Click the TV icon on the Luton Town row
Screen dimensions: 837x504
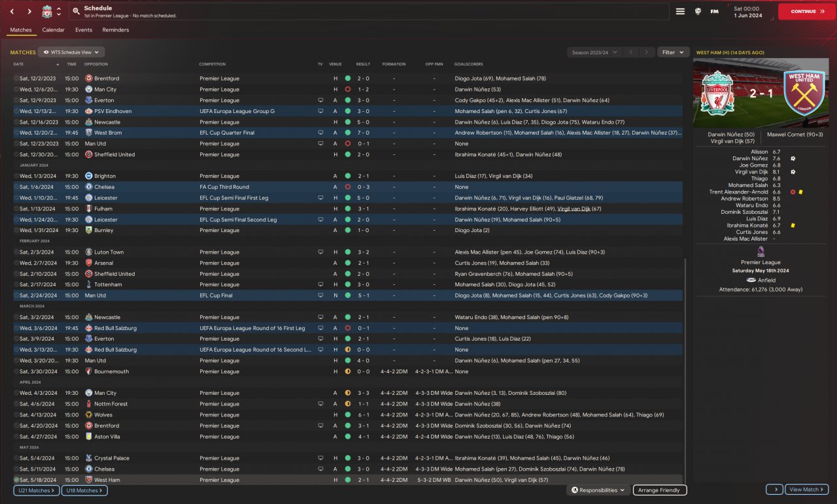(x=320, y=252)
